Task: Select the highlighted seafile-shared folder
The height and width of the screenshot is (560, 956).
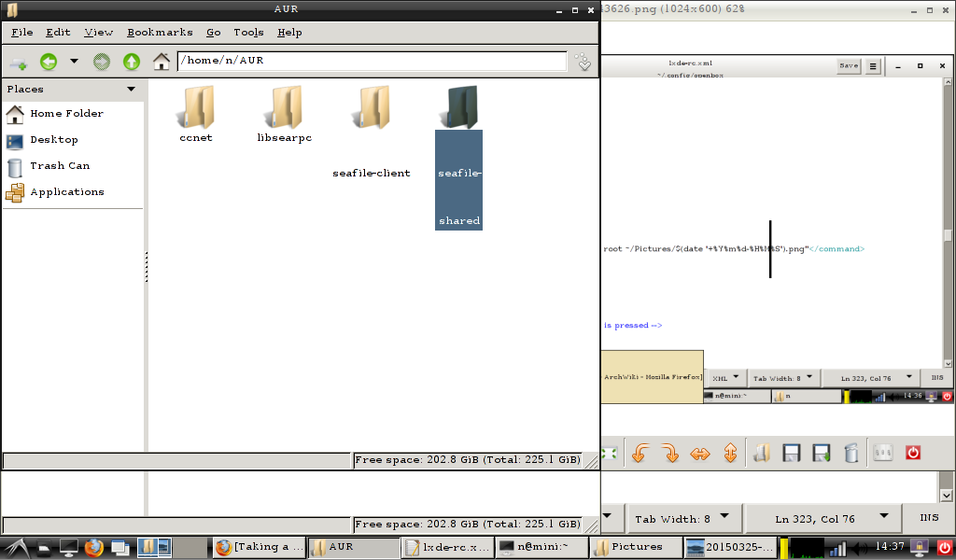Action: (x=459, y=157)
